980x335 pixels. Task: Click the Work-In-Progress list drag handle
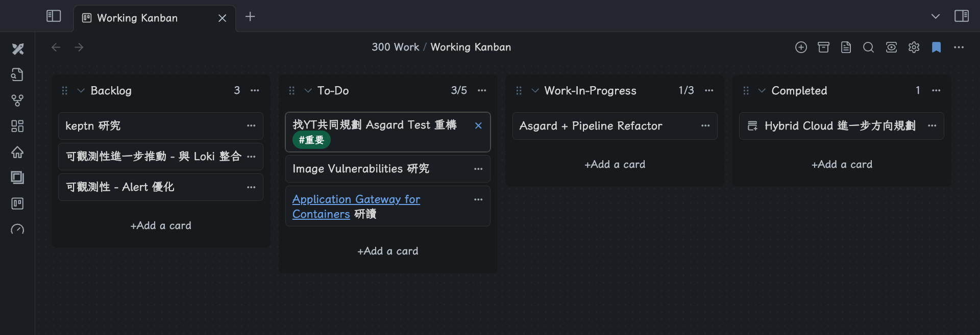[x=519, y=91]
